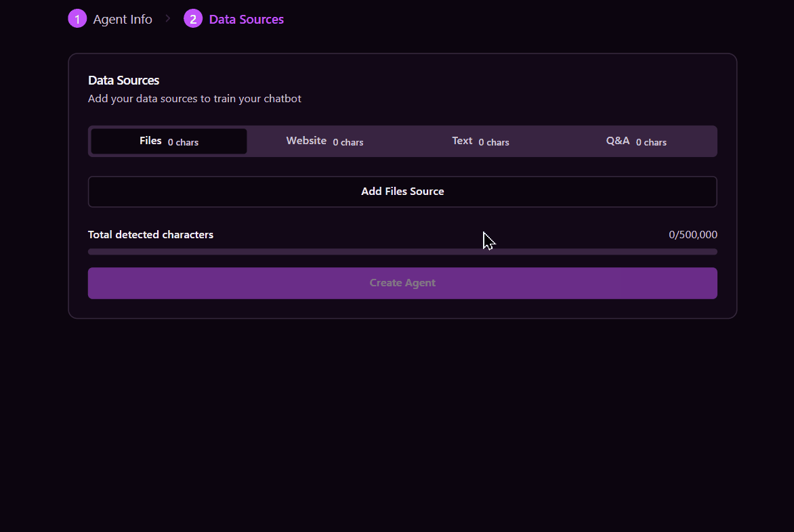Click the step 2 circle badge
Viewport: 794px width, 532px height.
click(193, 19)
